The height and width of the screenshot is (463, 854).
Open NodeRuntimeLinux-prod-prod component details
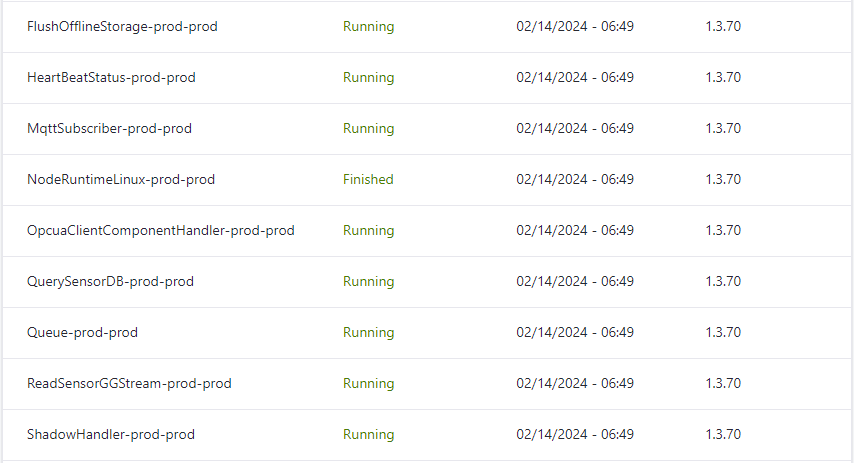click(x=121, y=180)
